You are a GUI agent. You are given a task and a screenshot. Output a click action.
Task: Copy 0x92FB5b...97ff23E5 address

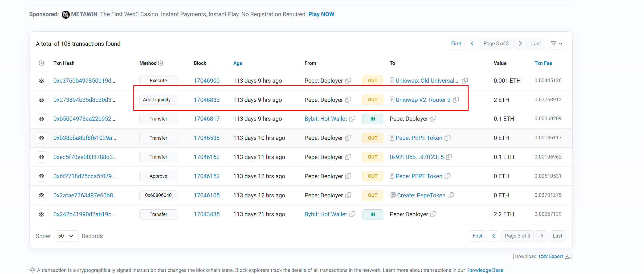point(449,157)
